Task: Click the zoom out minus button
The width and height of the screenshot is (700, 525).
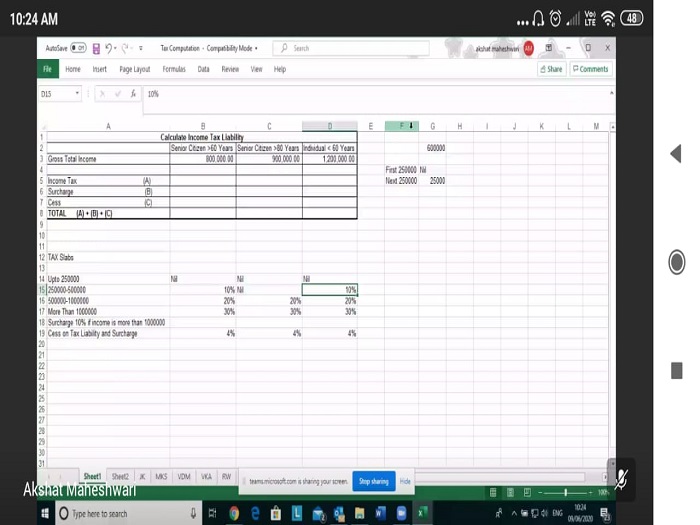Action: pyautogui.click(x=540, y=492)
